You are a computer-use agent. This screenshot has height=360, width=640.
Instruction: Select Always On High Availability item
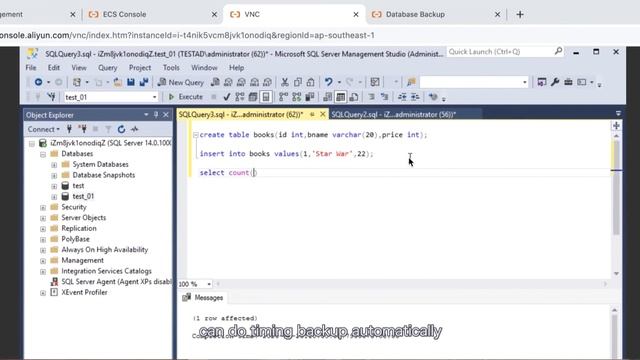[x=104, y=250]
